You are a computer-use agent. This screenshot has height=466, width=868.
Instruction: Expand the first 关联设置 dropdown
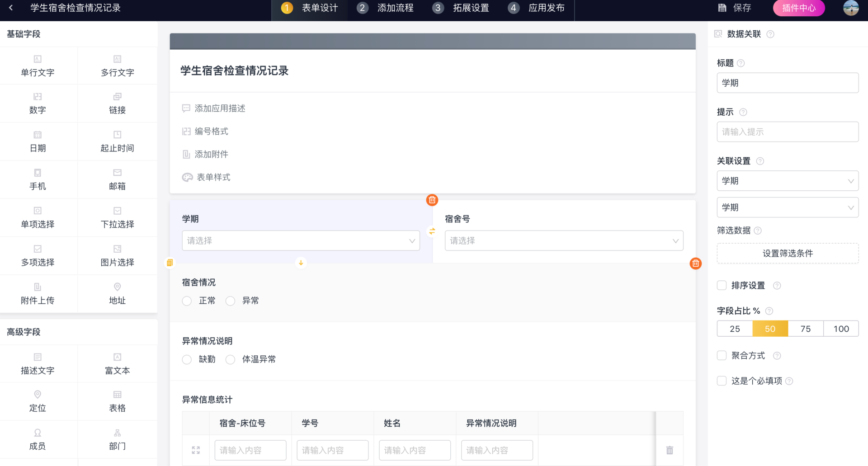click(787, 181)
